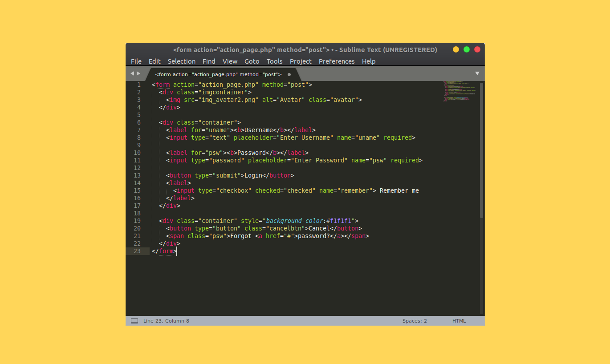This screenshot has height=364, width=610.
Task: Open the Goto menu
Action: click(252, 61)
